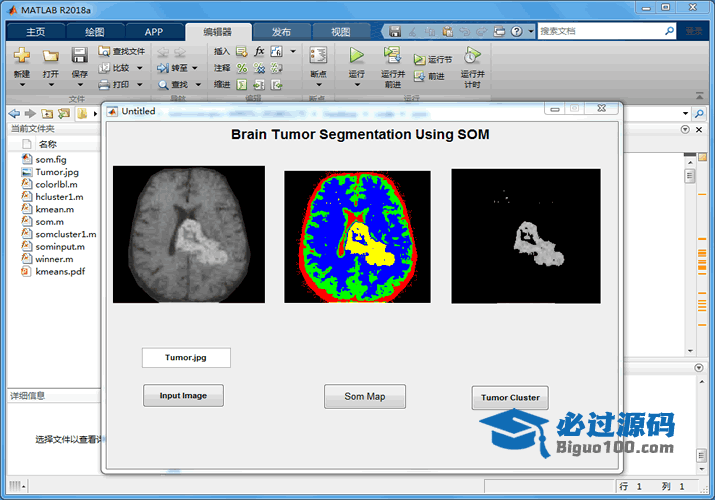Click Run and Advance (运行并前进) icon
This screenshot has width=715, height=500.
point(392,56)
